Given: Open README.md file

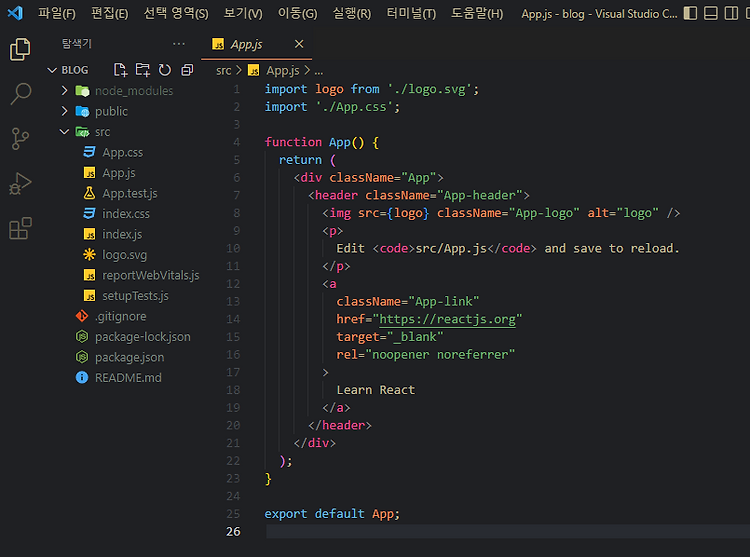Looking at the screenshot, I should [x=128, y=378].
